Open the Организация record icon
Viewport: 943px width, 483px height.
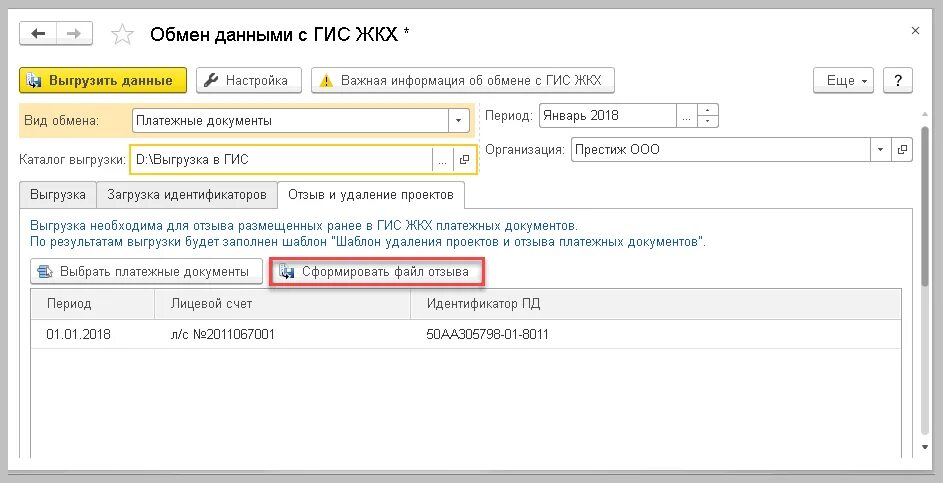pos(902,150)
